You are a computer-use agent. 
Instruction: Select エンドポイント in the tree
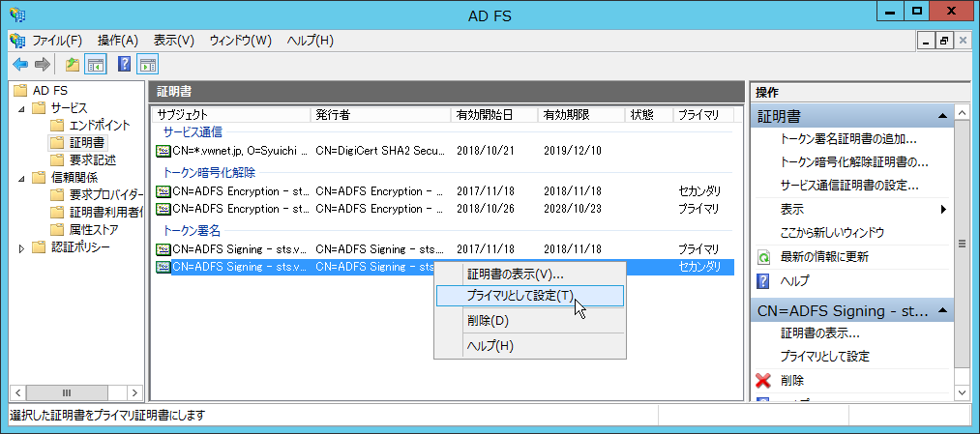100,125
